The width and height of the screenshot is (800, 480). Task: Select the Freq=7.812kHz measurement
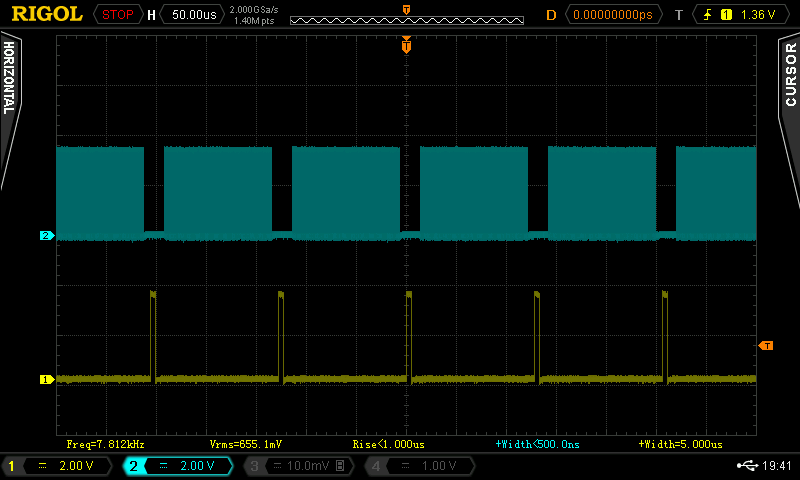point(106,443)
